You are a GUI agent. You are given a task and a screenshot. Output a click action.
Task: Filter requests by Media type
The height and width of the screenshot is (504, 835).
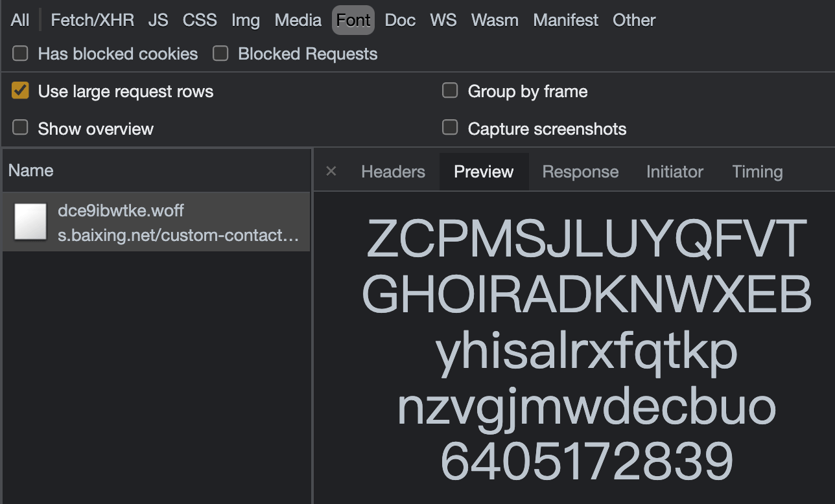[x=298, y=20]
